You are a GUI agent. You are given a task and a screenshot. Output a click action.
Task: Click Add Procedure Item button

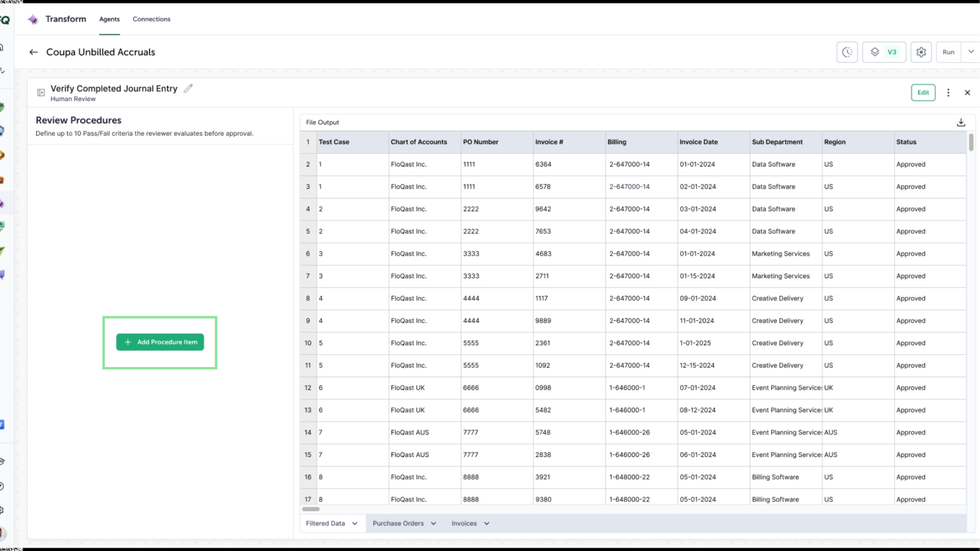160,342
